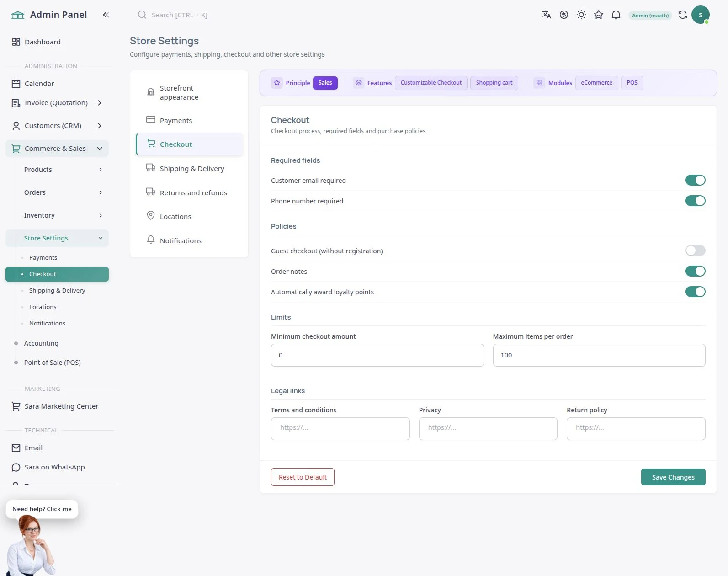The height and width of the screenshot is (576, 728).
Task: Open favorites star icon in header
Action: 599,15
